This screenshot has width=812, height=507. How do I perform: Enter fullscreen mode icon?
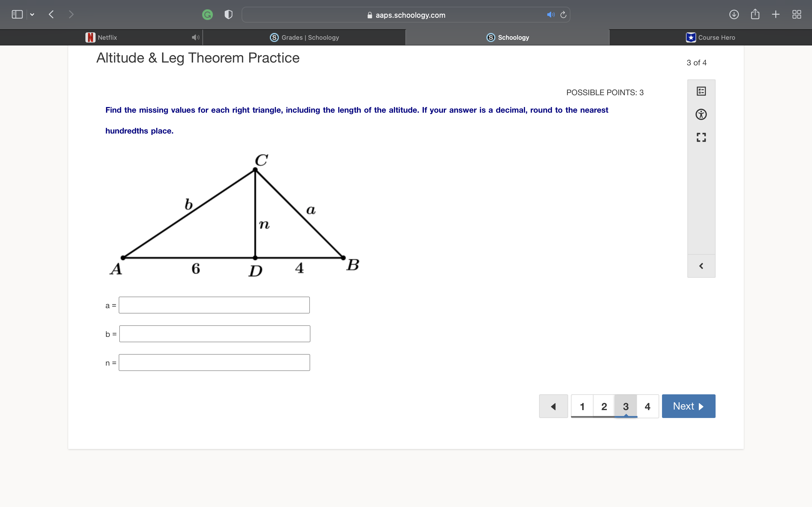(x=701, y=137)
